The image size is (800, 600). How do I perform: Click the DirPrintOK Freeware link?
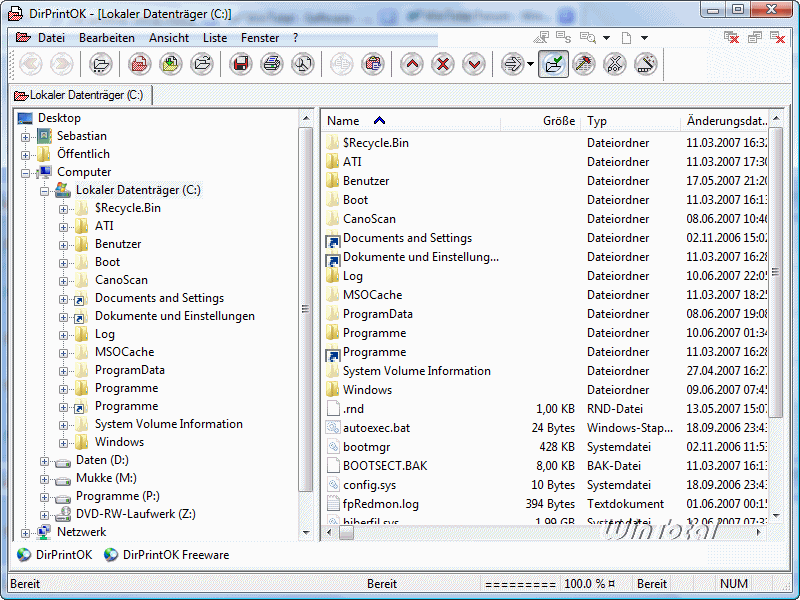tap(167, 555)
